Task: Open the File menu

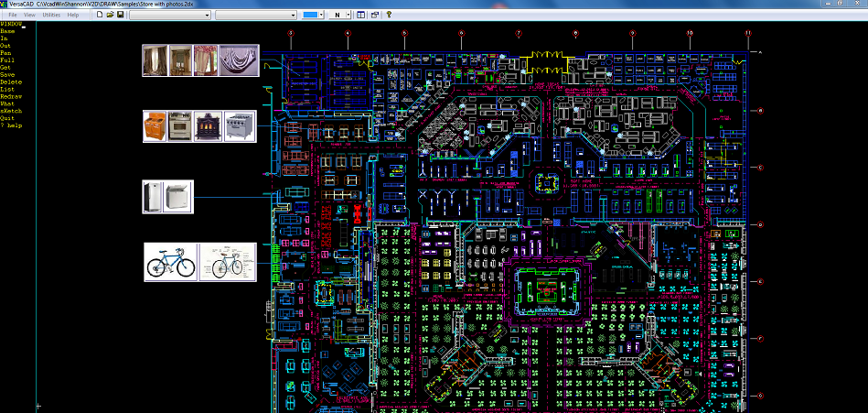Action: click(x=13, y=16)
